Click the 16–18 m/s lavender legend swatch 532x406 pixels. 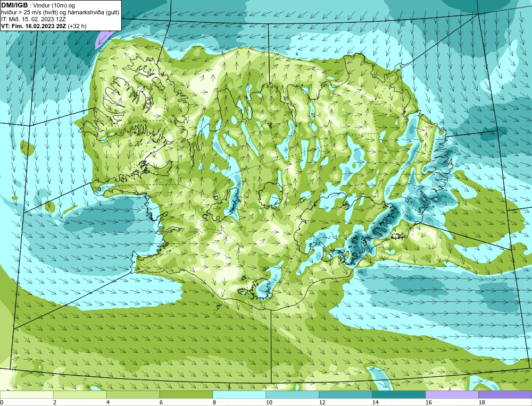tap(452, 395)
